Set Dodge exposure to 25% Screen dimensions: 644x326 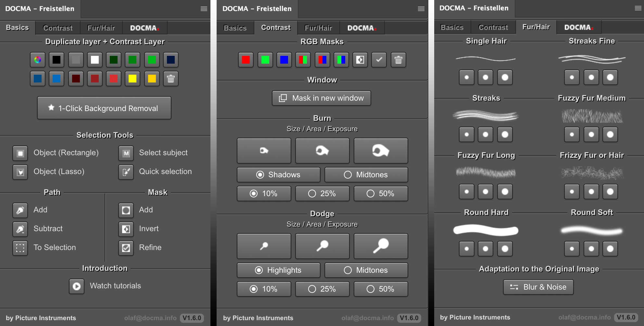[322, 289]
